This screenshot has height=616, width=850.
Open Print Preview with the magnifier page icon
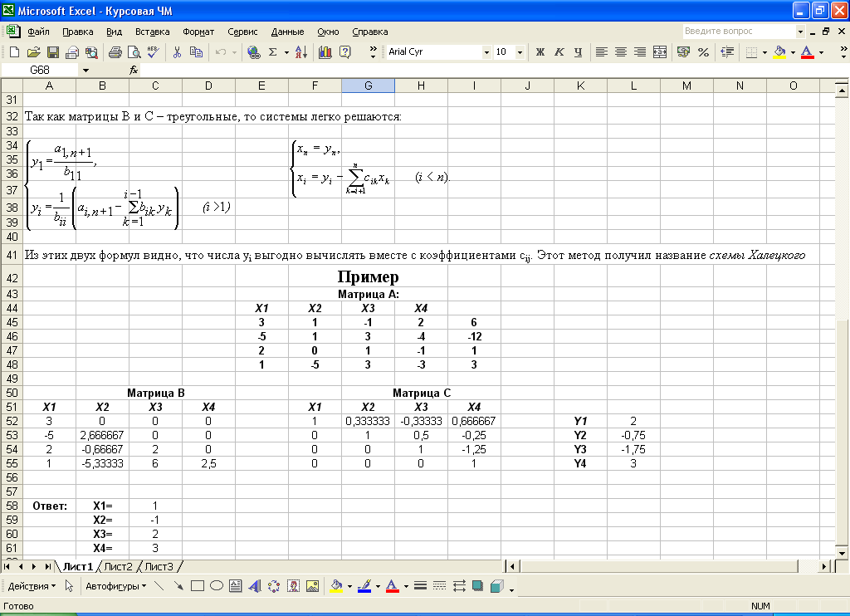134,52
